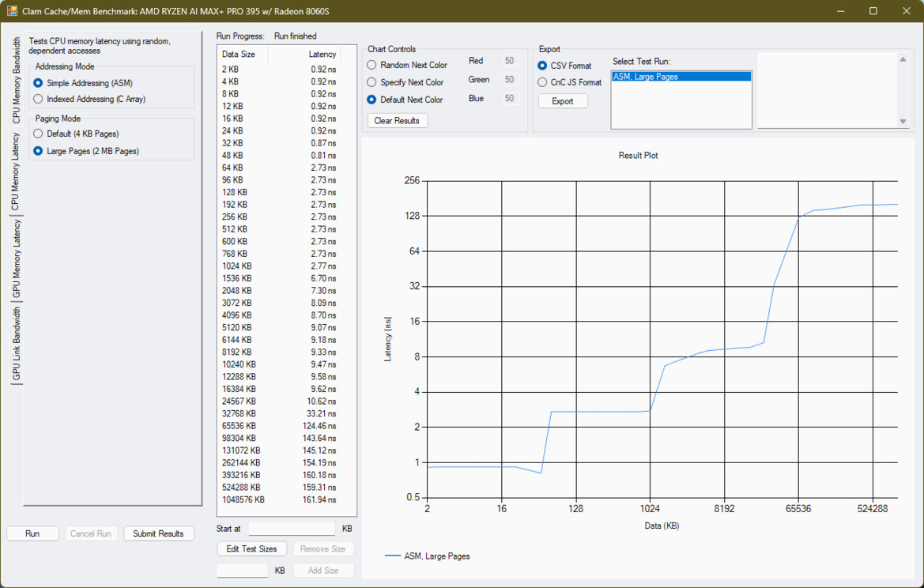Select the ASM, Large Pages test run
The image size is (924, 588).
[x=681, y=77]
